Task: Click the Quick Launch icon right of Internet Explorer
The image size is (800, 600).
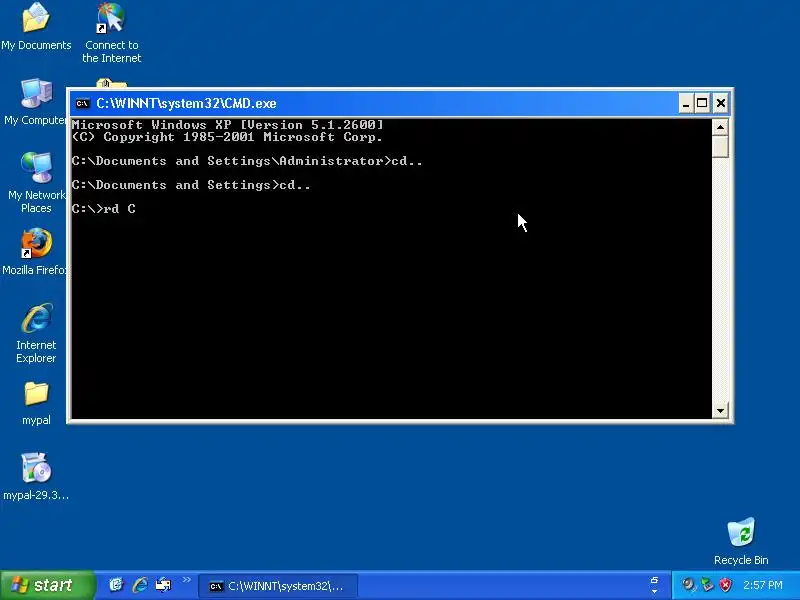Action: point(163,585)
